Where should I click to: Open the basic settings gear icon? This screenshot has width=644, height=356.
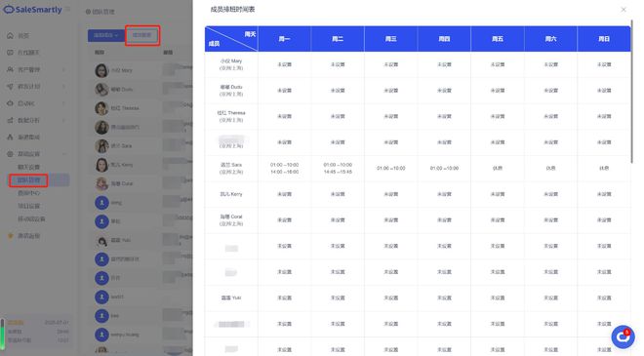click(x=11, y=154)
